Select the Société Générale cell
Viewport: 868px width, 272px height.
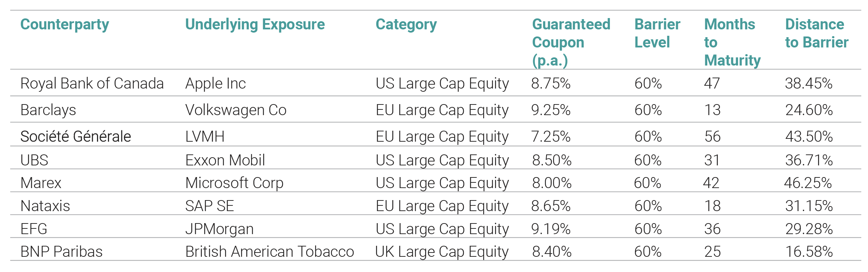[75, 137]
